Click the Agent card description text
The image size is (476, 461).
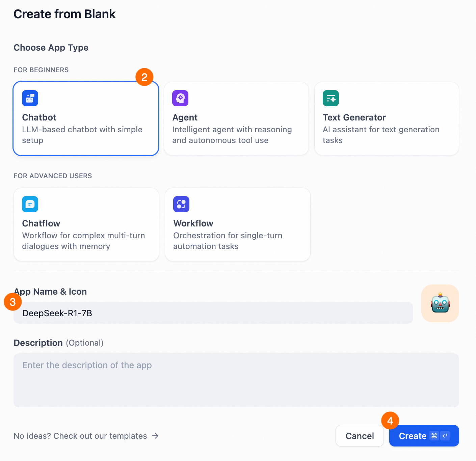coord(232,135)
